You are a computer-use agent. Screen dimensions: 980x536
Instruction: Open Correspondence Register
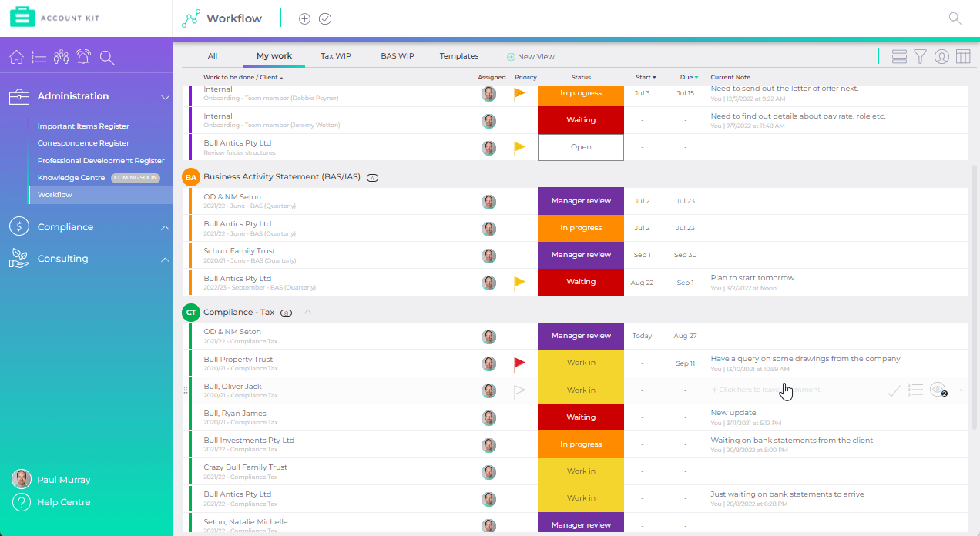[x=83, y=143]
